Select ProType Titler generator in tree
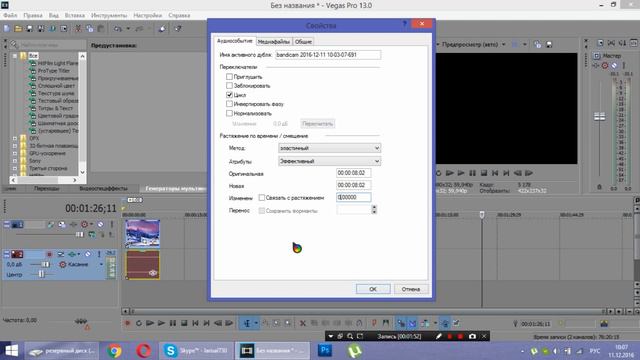640x360 pixels. point(53,71)
